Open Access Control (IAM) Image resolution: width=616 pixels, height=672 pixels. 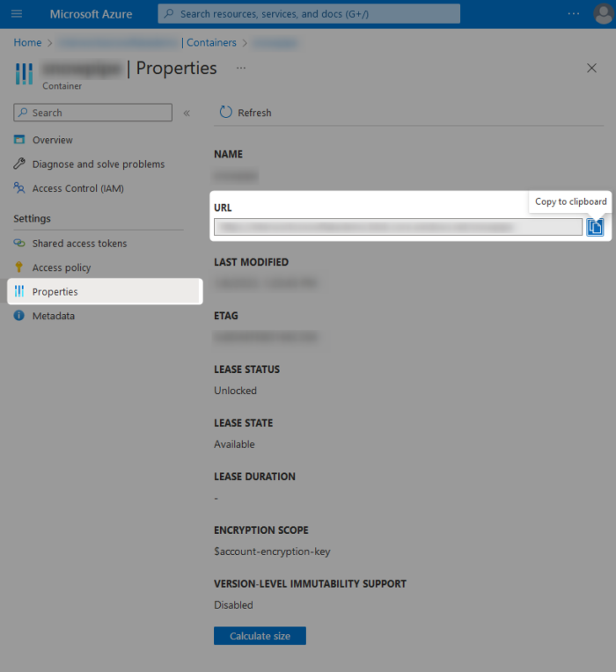pyautogui.click(x=77, y=188)
